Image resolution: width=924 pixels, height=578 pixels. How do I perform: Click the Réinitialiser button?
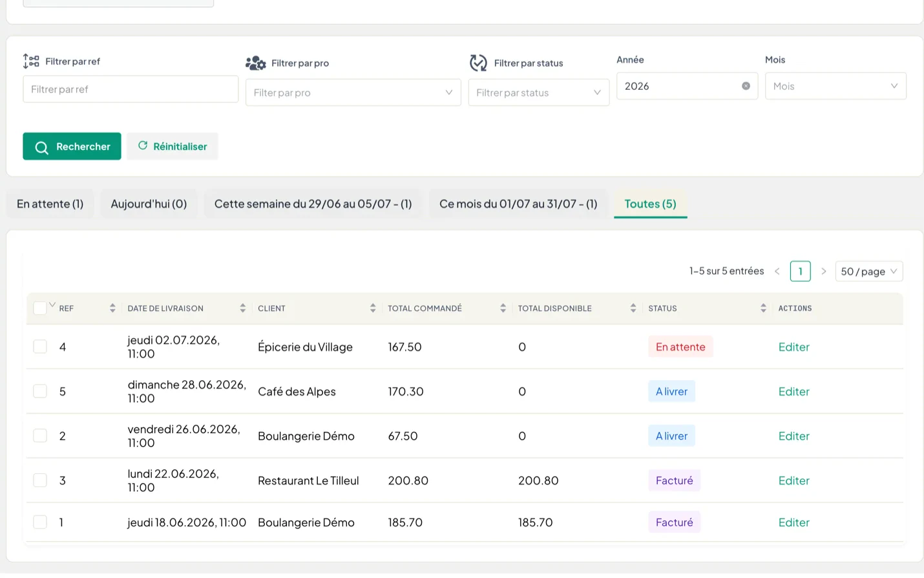pyautogui.click(x=173, y=146)
